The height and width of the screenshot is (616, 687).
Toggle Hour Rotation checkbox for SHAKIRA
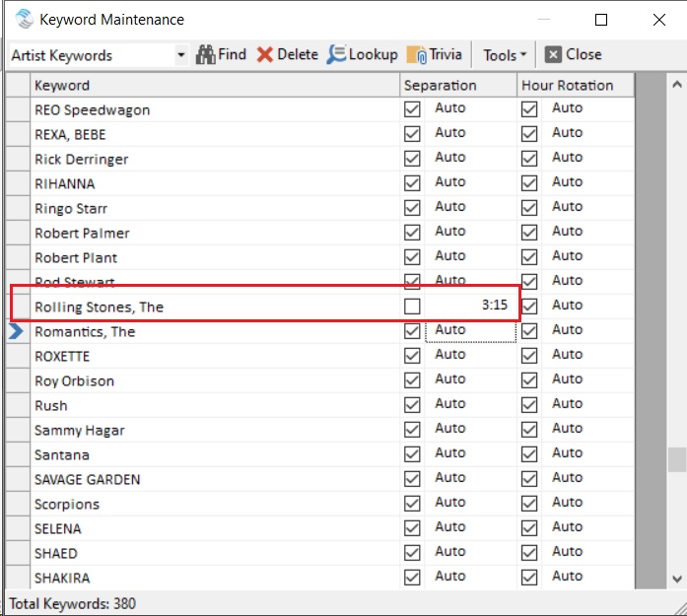529,577
